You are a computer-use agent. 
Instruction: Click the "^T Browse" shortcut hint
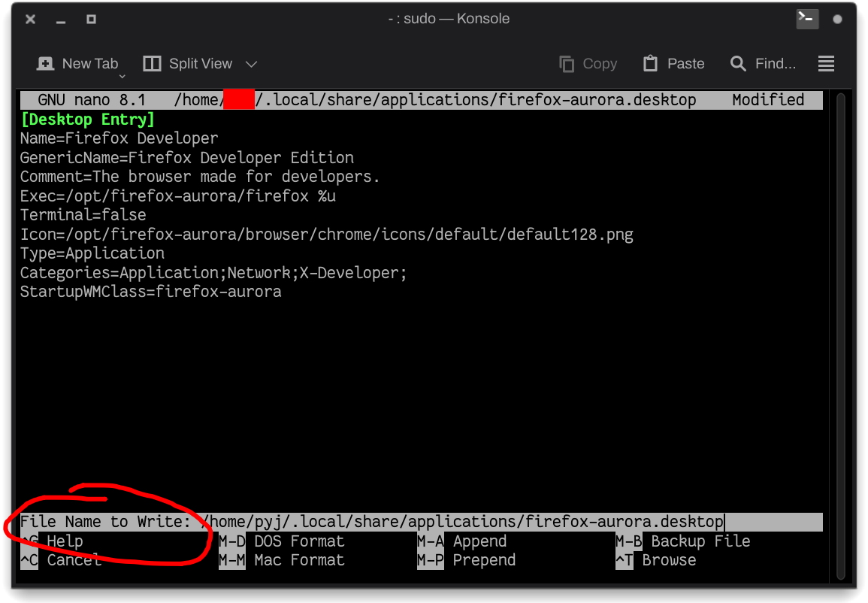[655, 560]
